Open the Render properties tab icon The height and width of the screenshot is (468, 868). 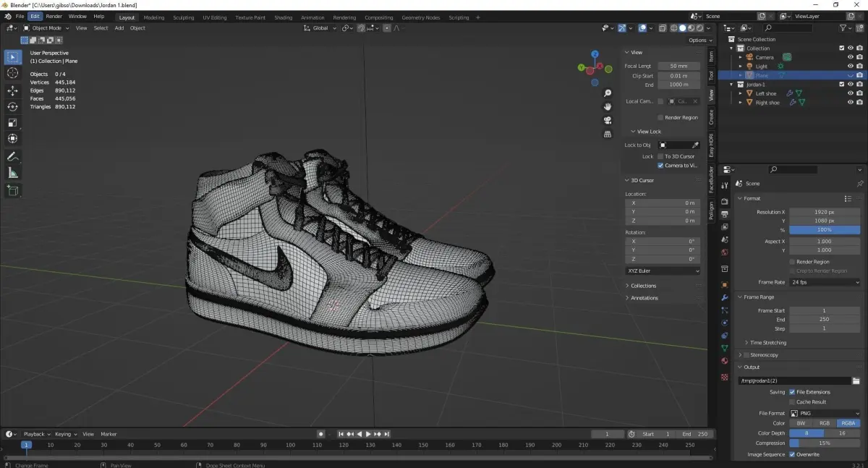725,201
